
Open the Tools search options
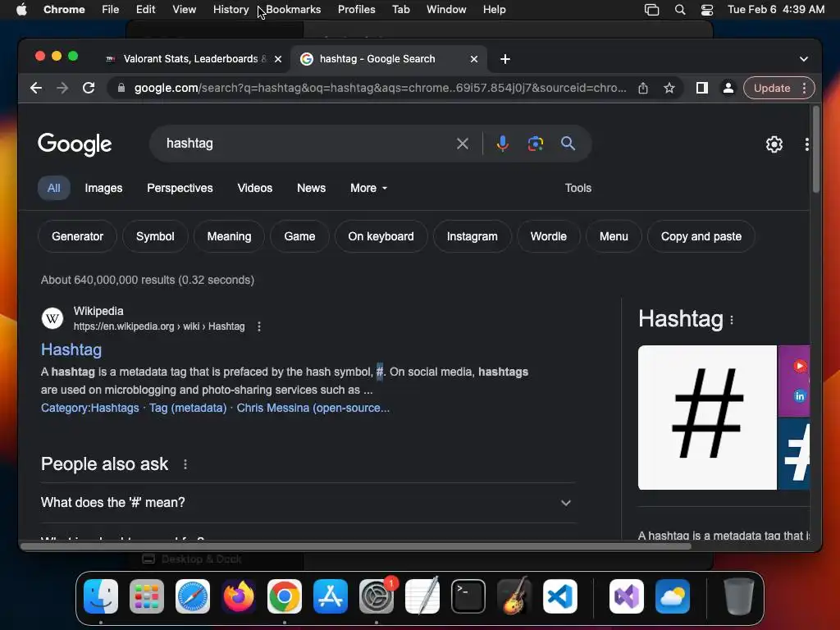(578, 188)
